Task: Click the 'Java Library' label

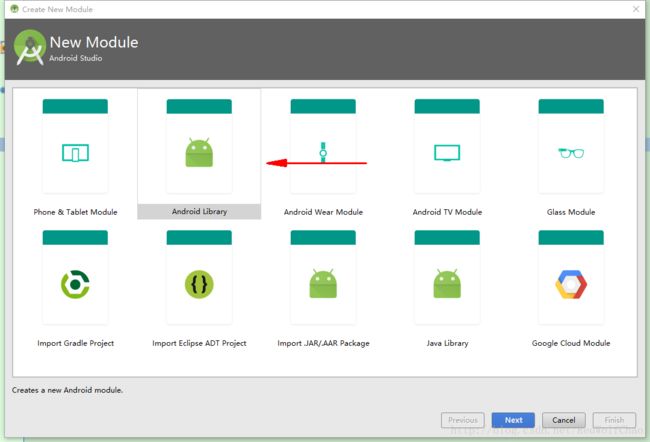Action: [447, 343]
